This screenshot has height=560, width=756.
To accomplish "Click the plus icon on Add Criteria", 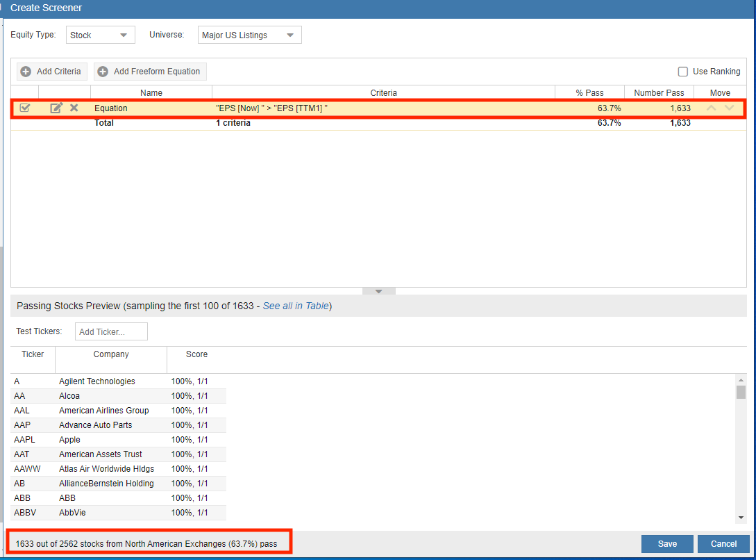I will click(26, 72).
